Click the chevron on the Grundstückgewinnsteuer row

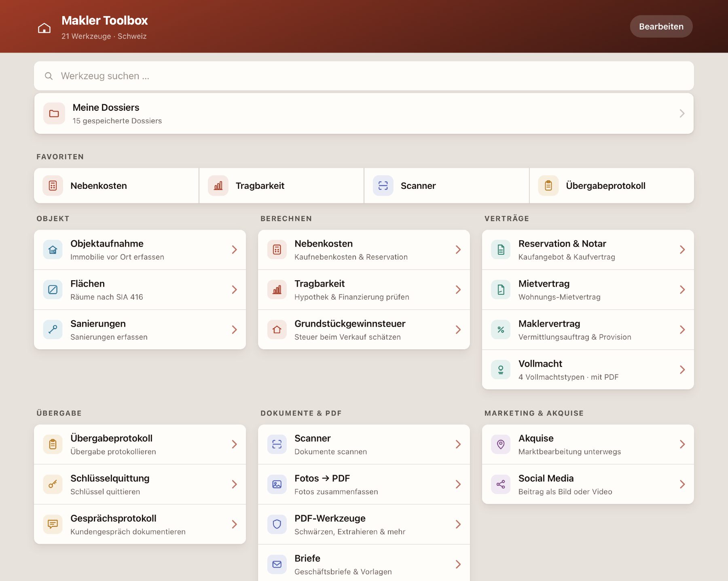pyautogui.click(x=458, y=330)
